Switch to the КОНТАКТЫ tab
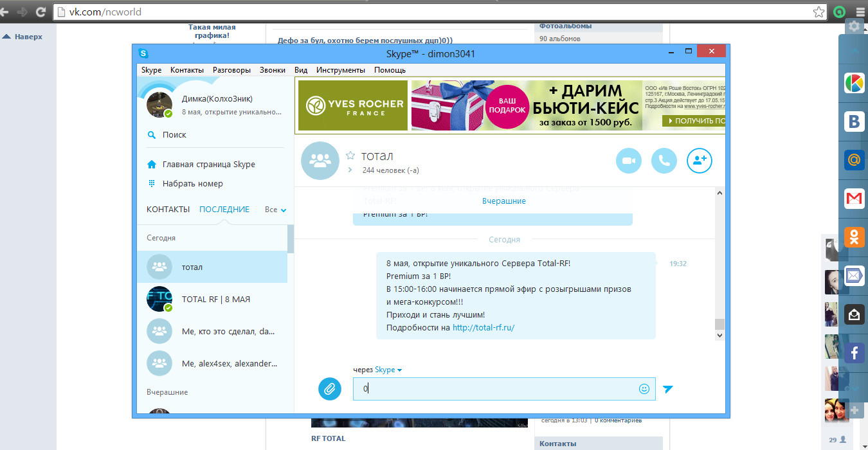 tap(168, 210)
